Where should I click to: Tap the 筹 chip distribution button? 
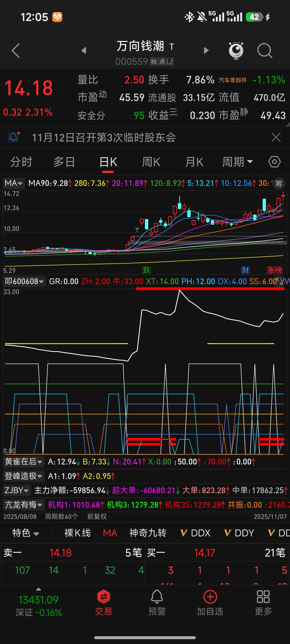click(279, 184)
